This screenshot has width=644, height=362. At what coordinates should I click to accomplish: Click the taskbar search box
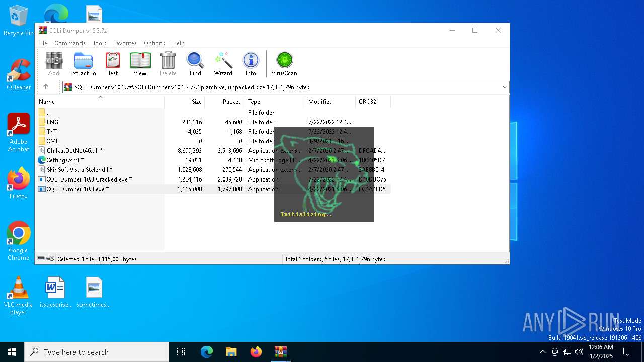[97, 352]
